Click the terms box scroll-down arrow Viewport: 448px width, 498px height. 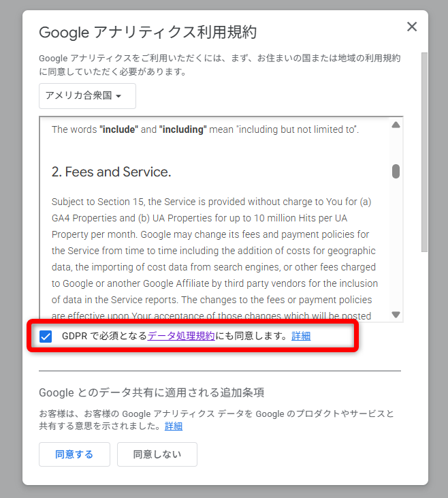tap(396, 315)
